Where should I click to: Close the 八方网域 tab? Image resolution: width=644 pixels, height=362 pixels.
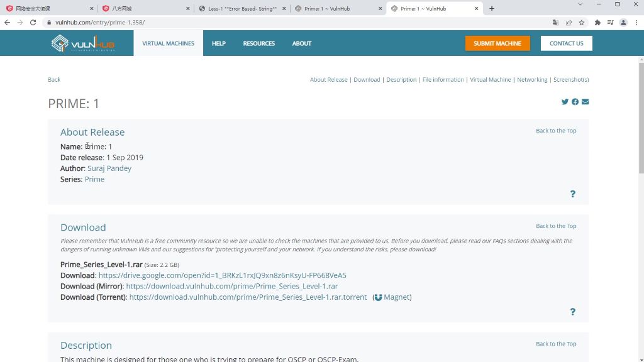pyautogui.click(x=187, y=8)
